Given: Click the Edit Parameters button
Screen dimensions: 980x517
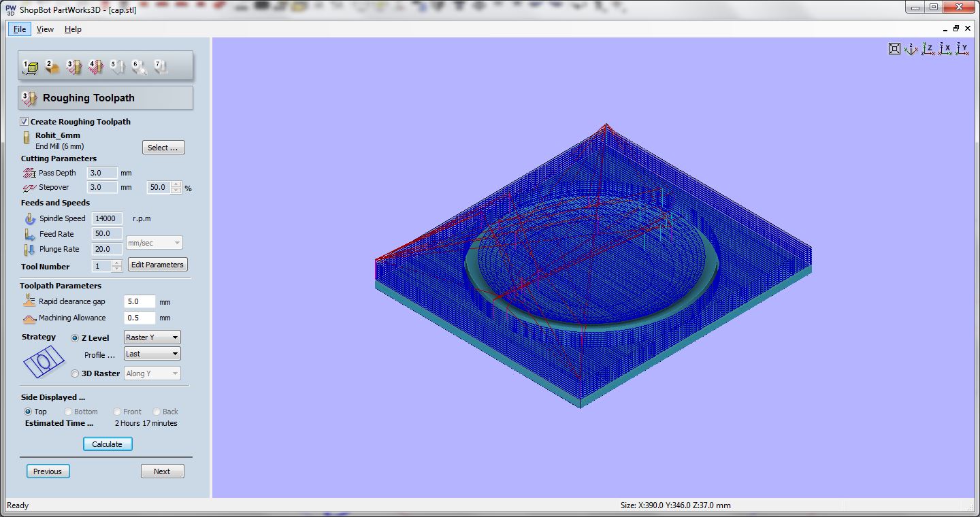Looking at the screenshot, I should coord(157,265).
